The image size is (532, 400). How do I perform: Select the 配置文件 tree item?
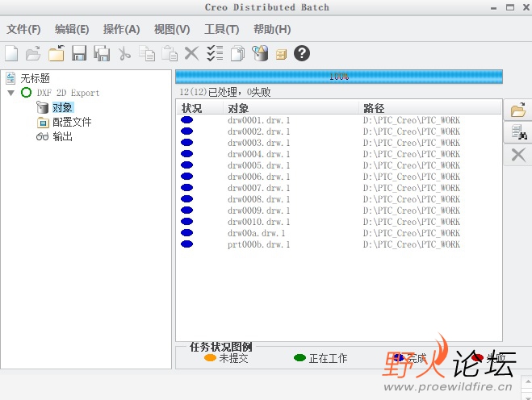[72, 122]
